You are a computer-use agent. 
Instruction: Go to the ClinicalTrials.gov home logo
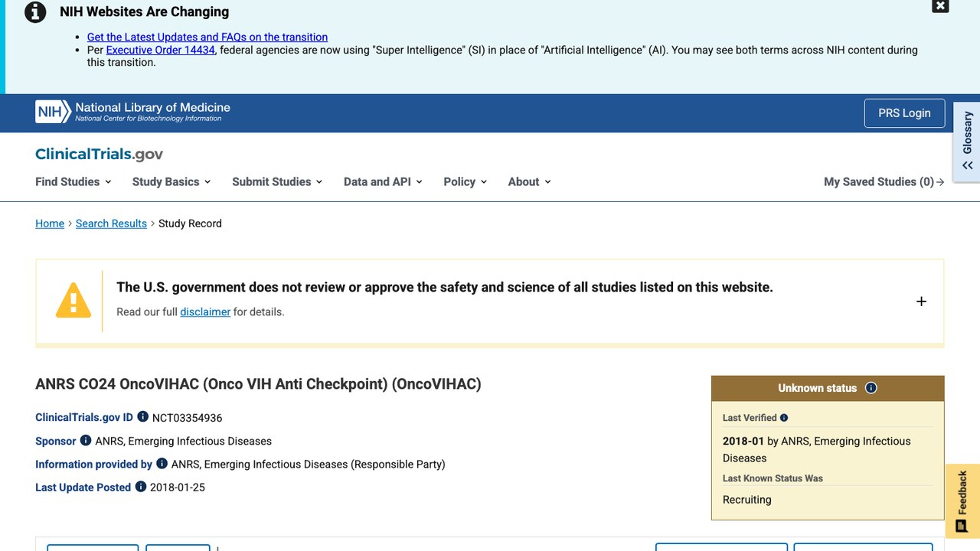click(100, 154)
